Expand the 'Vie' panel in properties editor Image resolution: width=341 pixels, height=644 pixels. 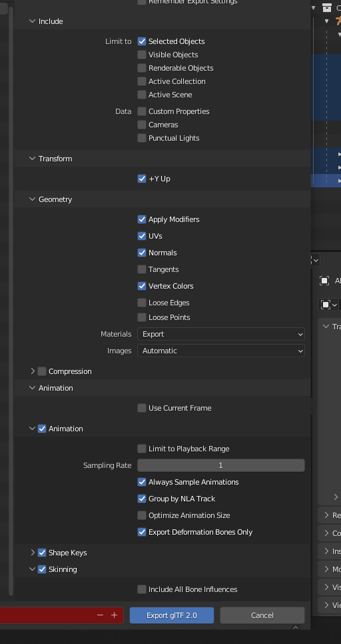click(x=326, y=605)
